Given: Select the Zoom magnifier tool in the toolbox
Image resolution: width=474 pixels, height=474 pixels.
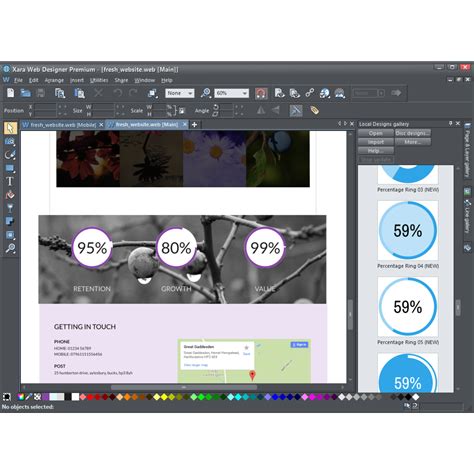Looking at the screenshot, I should click(x=10, y=248).
